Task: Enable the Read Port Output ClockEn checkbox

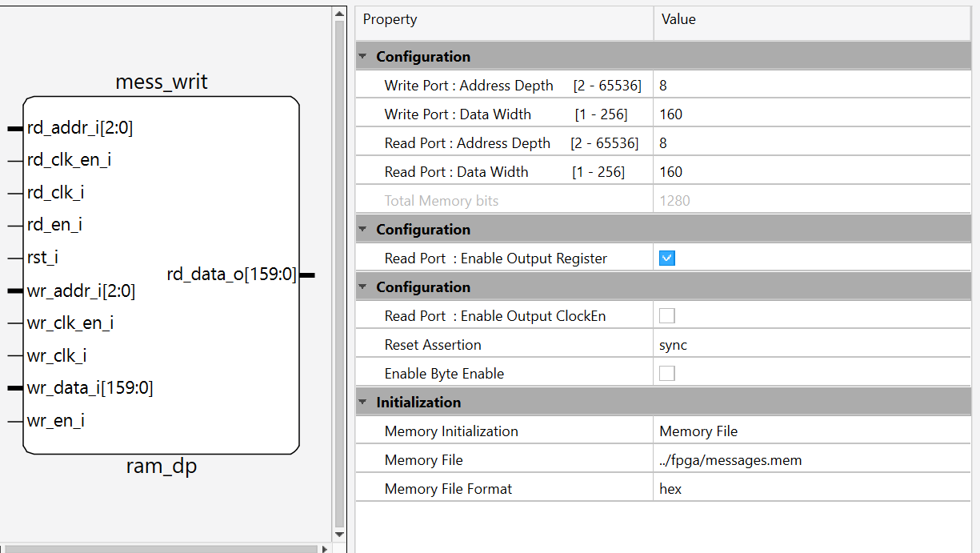Action: [667, 316]
